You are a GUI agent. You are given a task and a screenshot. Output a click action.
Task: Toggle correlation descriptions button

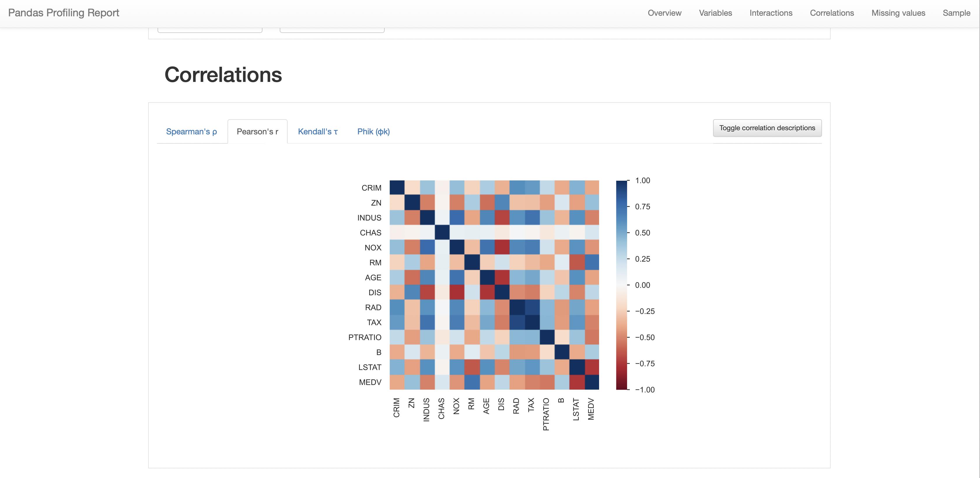pyautogui.click(x=767, y=128)
